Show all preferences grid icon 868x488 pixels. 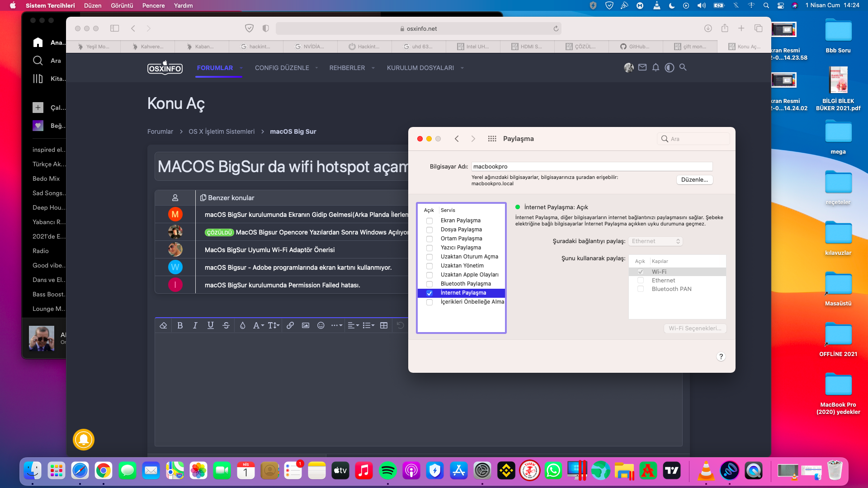click(x=492, y=139)
